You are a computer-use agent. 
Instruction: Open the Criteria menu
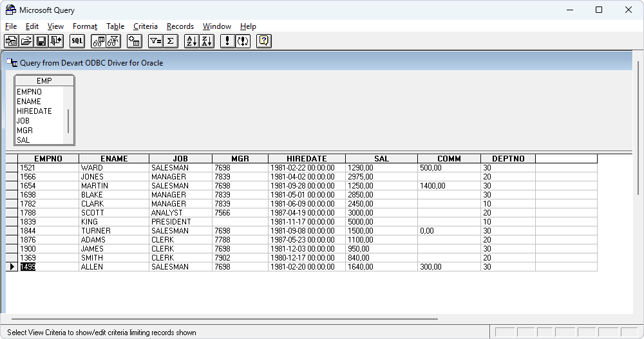pos(146,26)
